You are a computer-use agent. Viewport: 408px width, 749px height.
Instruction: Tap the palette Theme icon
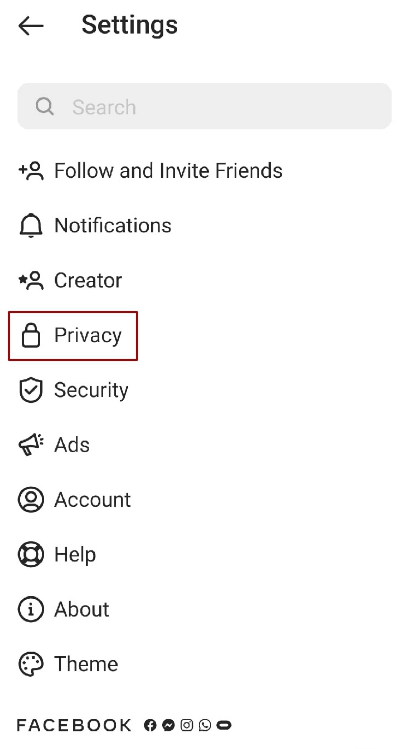coord(31,664)
